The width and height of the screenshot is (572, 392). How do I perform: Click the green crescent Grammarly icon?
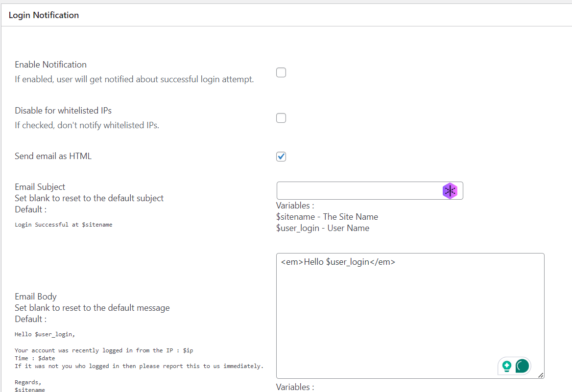[523, 366]
